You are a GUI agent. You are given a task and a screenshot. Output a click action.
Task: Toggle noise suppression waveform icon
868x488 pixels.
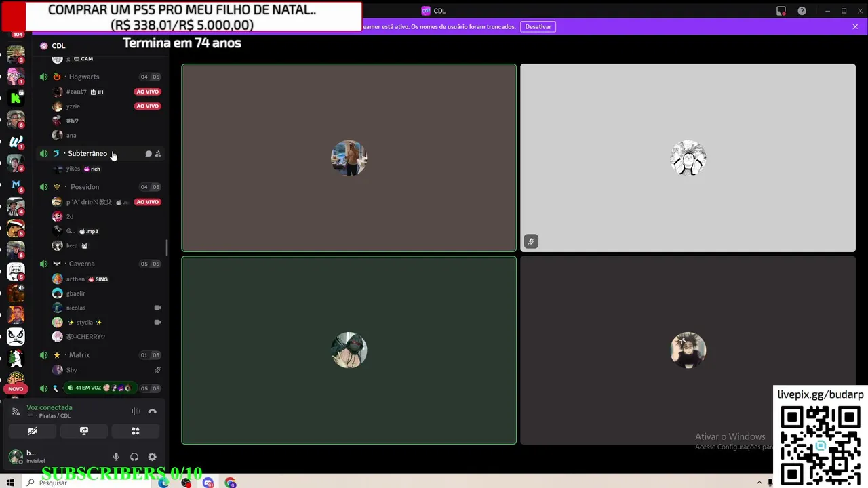[136, 411]
